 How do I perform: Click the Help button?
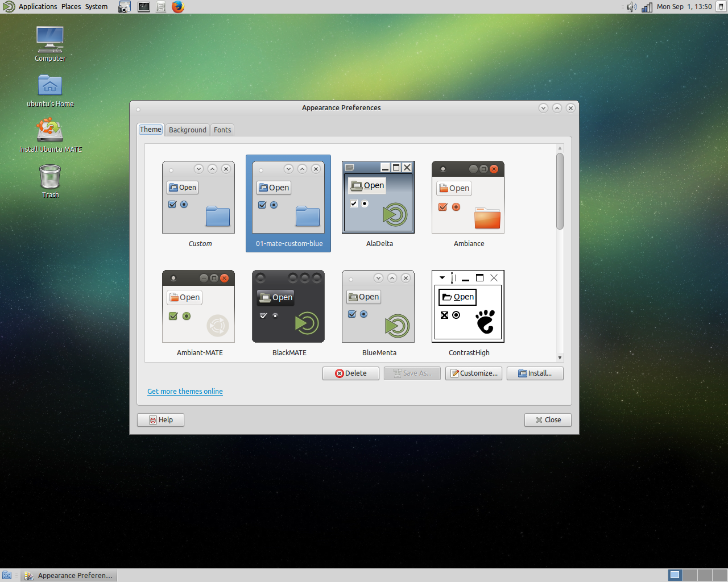click(160, 420)
